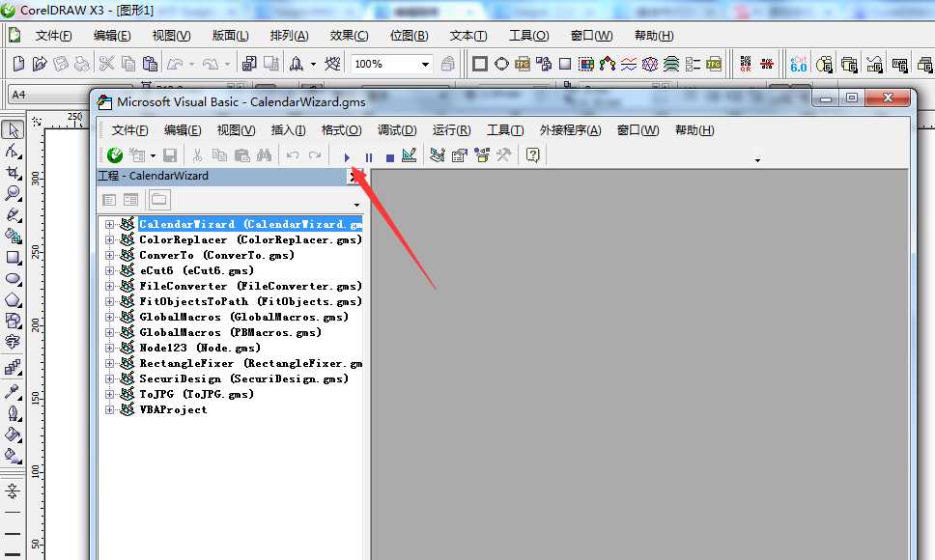This screenshot has height=560, width=935.
Task: Click CorelDRAW Open file icon
Action: [x=40, y=64]
